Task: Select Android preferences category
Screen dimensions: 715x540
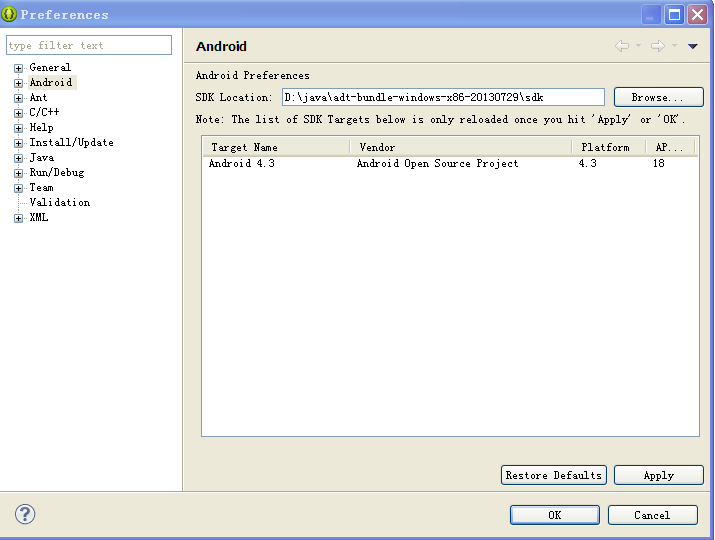Action: 51,83
